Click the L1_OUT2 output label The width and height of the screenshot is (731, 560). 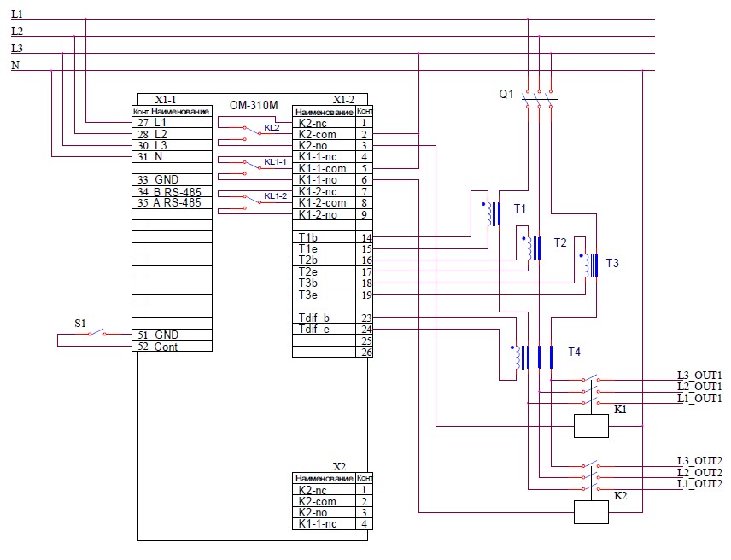699,484
